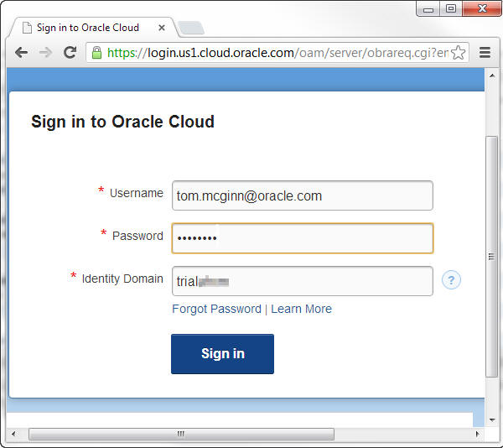This screenshot has height=448, width=503.
Task: Click the URL address bar
Action: [277, 53]
